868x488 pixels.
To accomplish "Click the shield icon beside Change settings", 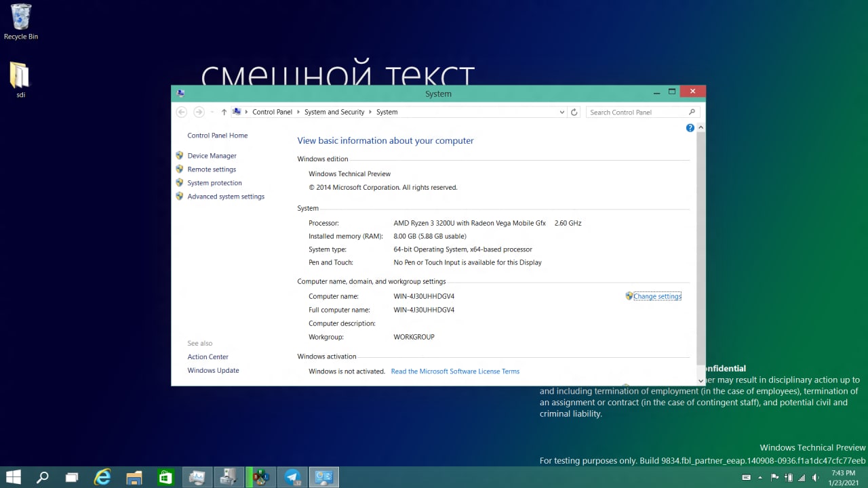I will pos(629,296).
